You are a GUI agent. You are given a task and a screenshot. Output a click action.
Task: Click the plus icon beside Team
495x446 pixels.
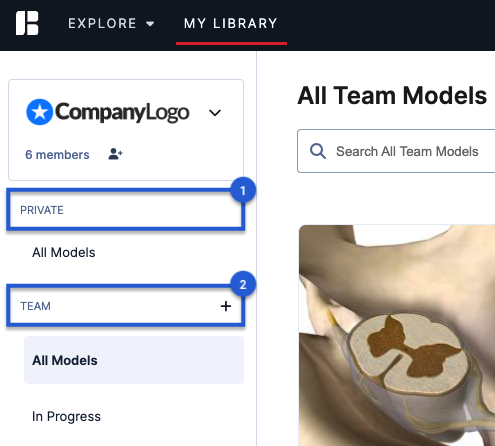point(226,306)
